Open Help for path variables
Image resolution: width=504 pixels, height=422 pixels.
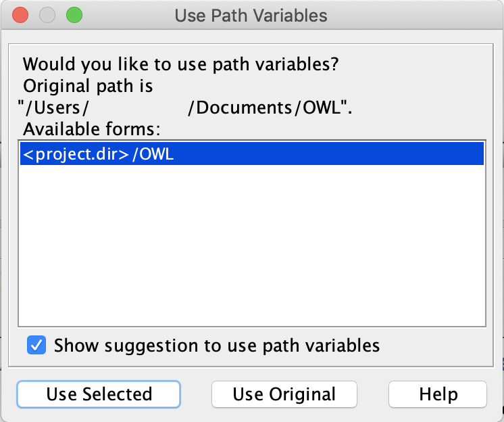coord(438,394)
